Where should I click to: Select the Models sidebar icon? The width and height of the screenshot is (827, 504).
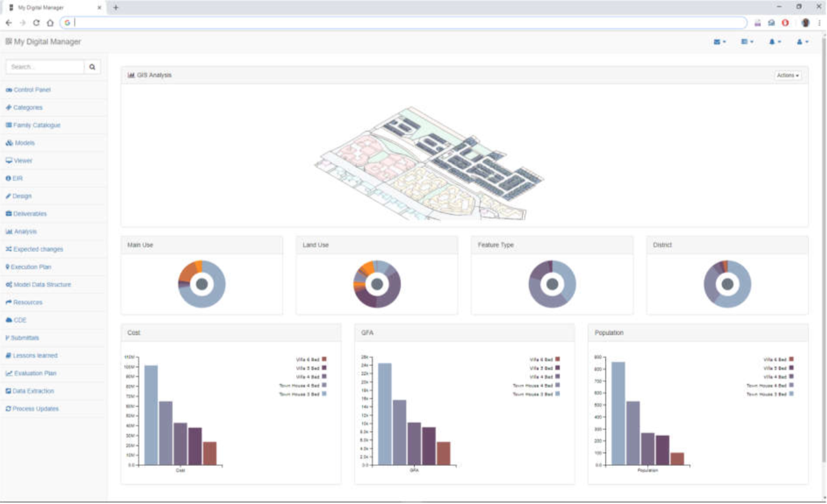[x=9, y=142]
